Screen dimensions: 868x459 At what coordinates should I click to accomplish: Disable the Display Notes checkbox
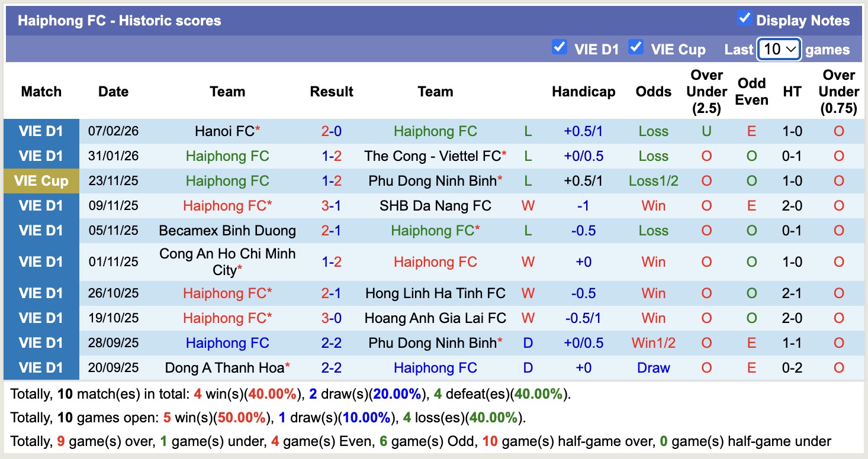tap(744, 20)
